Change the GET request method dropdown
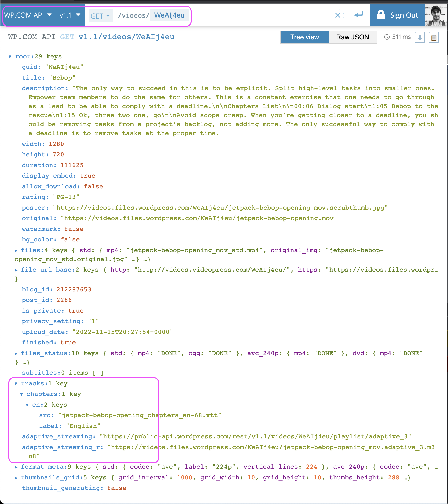448x504 pixels. [101, 16]
